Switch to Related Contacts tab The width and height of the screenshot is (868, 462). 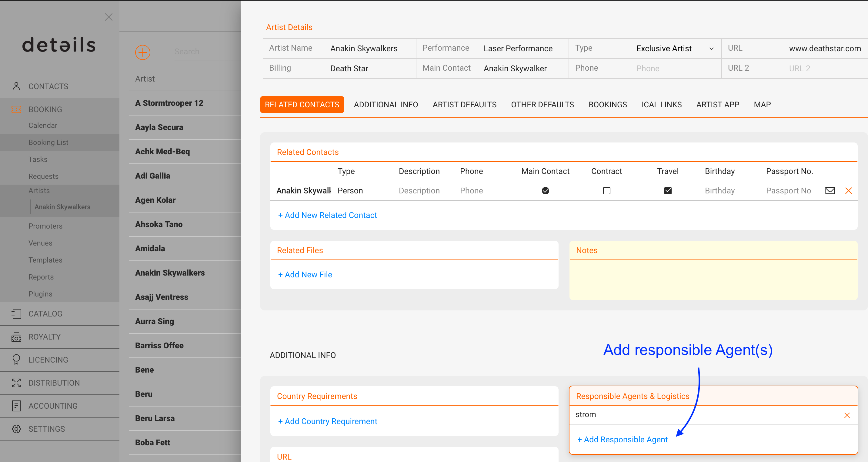302,105
